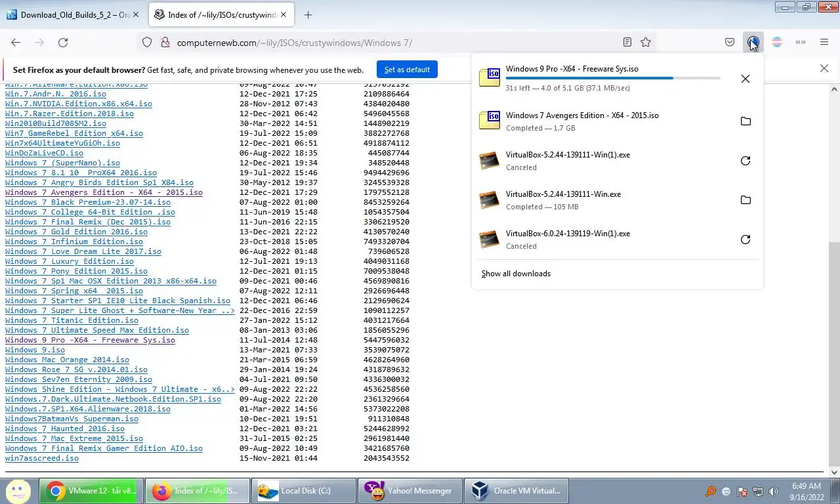Click the volume speaker tray icon
This screenshot has height=504, width=840.
click(774, 492)
